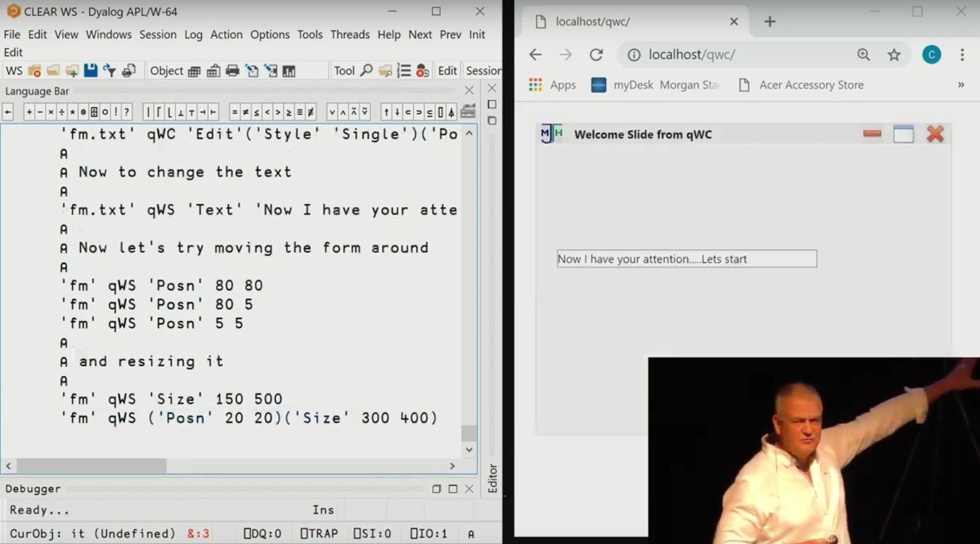Expand the bookmarks bar overflow chevron

(x=961, y=85)
